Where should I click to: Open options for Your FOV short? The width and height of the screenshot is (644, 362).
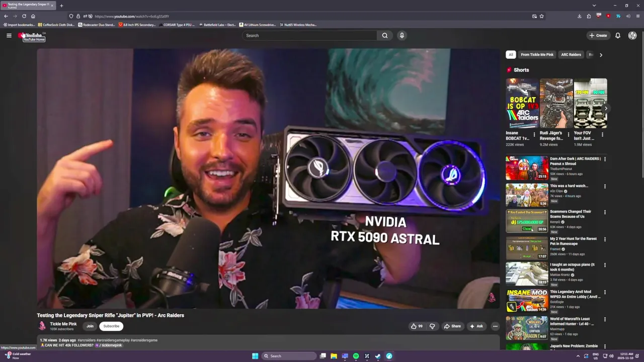pyautogui.click(x=602, y=135)
